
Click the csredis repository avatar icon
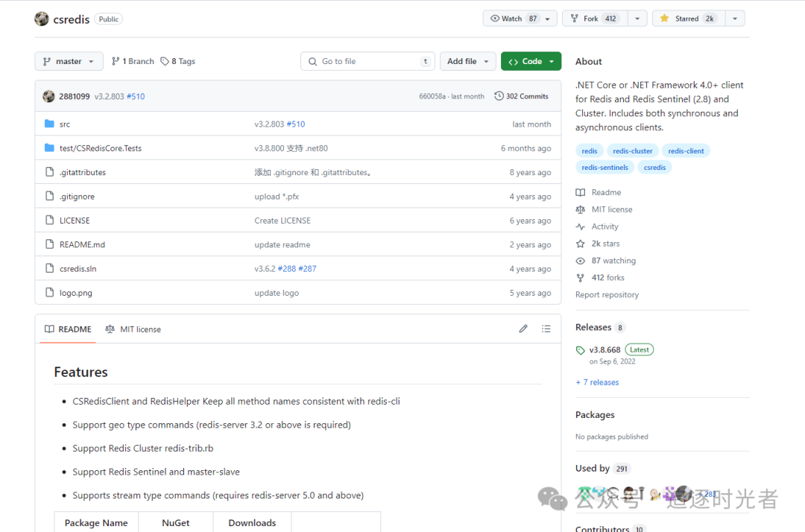[42, 19]
